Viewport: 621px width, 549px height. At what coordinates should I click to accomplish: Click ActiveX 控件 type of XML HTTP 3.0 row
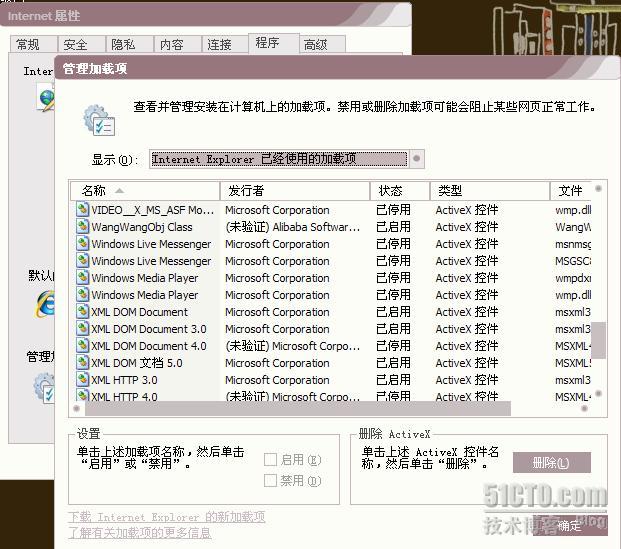[x=467, y=380]
